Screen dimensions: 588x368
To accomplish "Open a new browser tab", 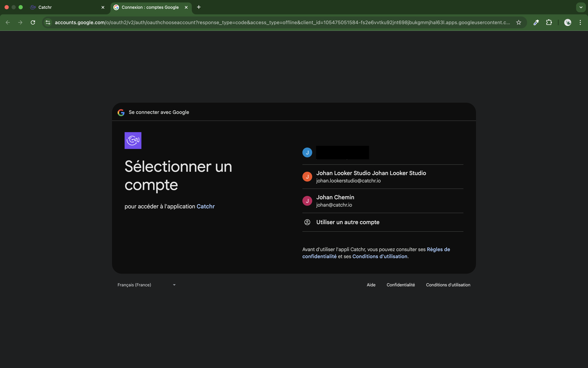I will [x=199, y=7].
